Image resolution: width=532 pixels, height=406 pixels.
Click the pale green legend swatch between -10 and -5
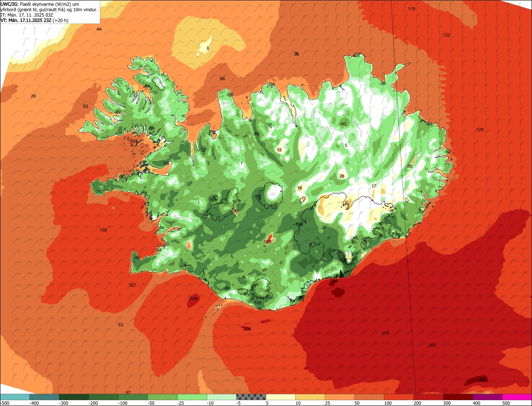[x=222, y=397]
